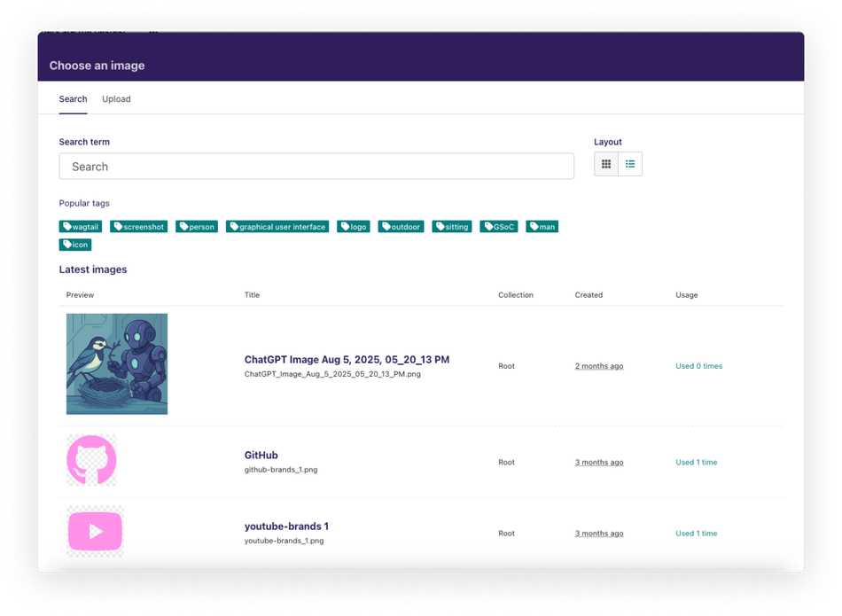Viewport: 842px width, 616px height.
Task: Filter images by the wagtail tag
Action: pos(81,226)
